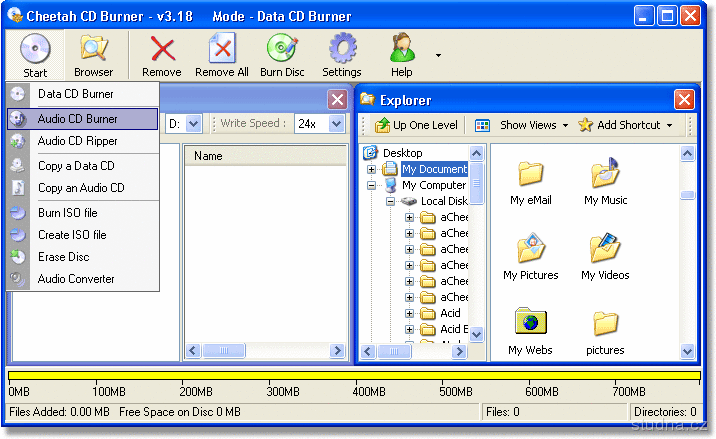Image resolution: width=716 pixels, height=439 pixels.
Task: Open Settings from the gear icon
Action: click(342, 55)
